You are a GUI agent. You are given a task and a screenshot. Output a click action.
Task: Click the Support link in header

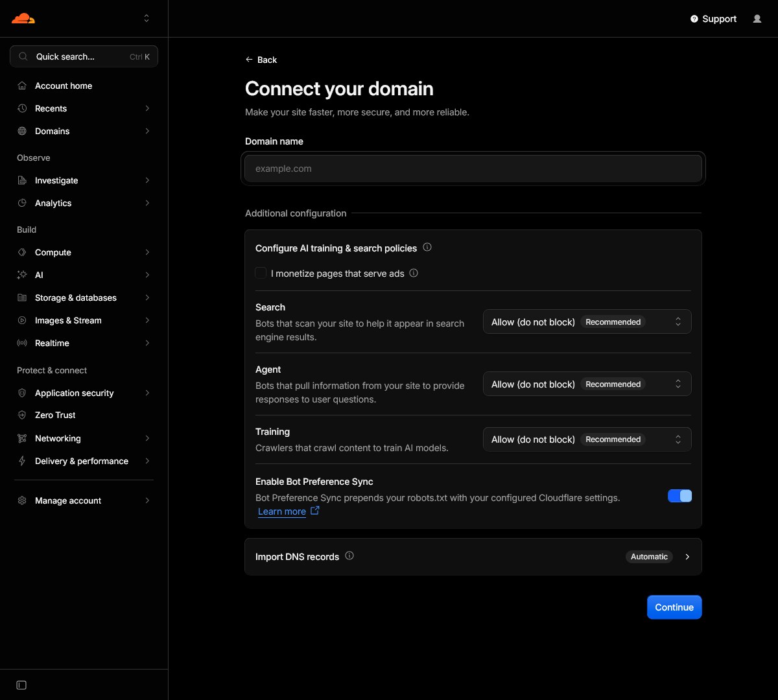pyautogui.click(x=713, y=19)
